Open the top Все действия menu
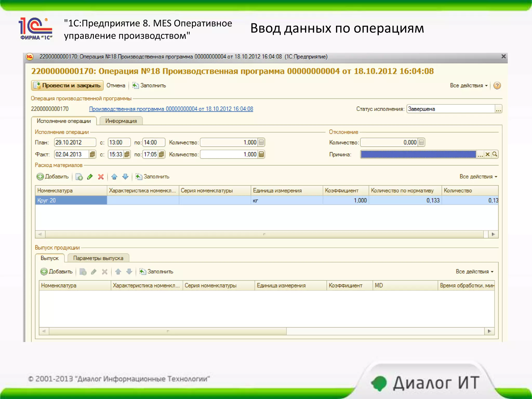 click(469, 85)
